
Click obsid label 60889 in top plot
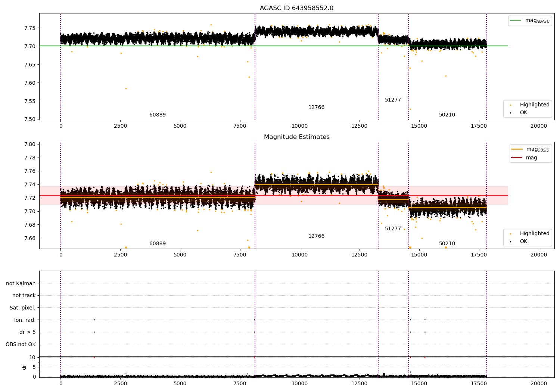pyautogui.click(x=158, y=115)
